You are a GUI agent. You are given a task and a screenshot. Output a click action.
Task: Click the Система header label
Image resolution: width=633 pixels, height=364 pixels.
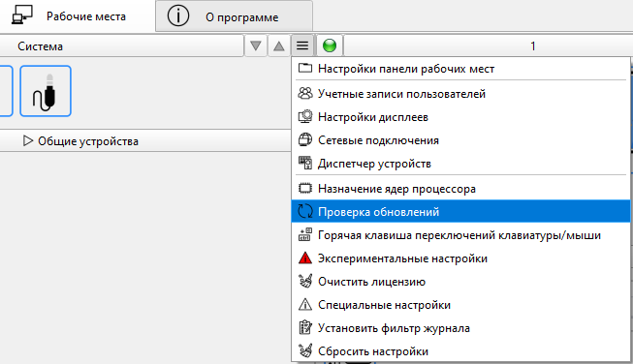(41, 46)
